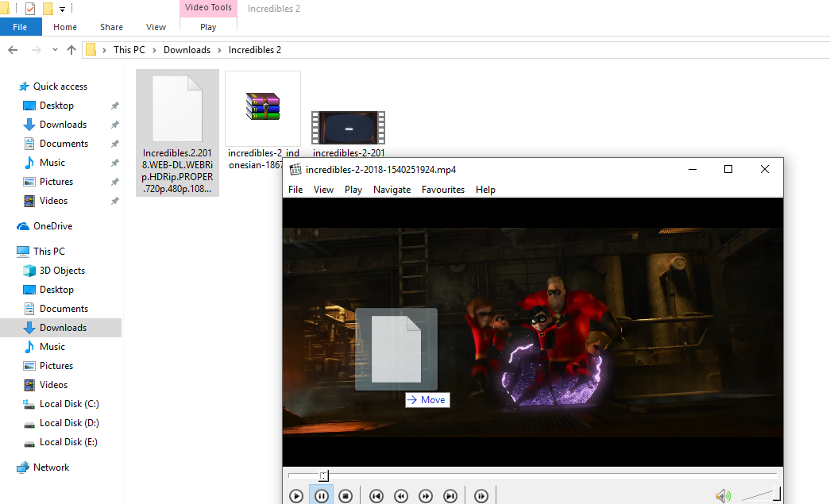Skip to next track in player
Viewport: 830px width, 504px height.
coord(450,495)
